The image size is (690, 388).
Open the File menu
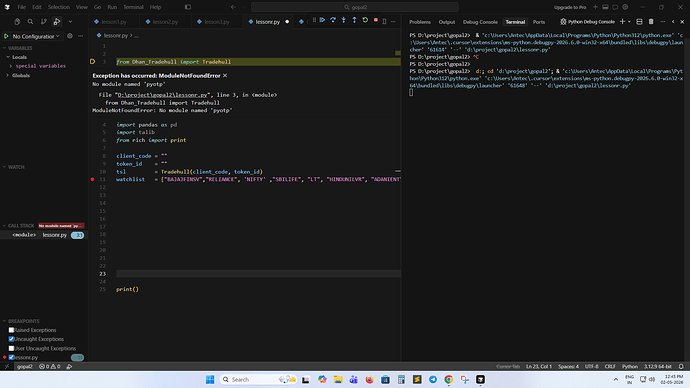pyautogui.click(x=22, y=7)
